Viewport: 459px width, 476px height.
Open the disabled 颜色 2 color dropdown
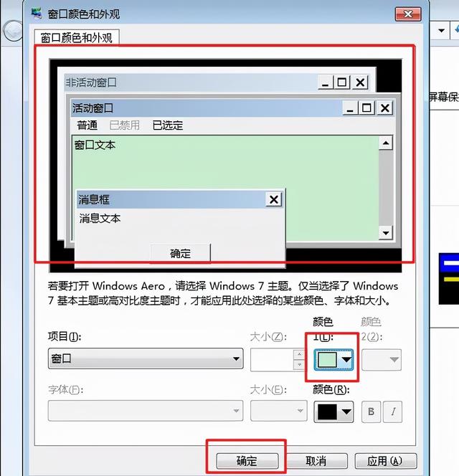coord(382,360)
